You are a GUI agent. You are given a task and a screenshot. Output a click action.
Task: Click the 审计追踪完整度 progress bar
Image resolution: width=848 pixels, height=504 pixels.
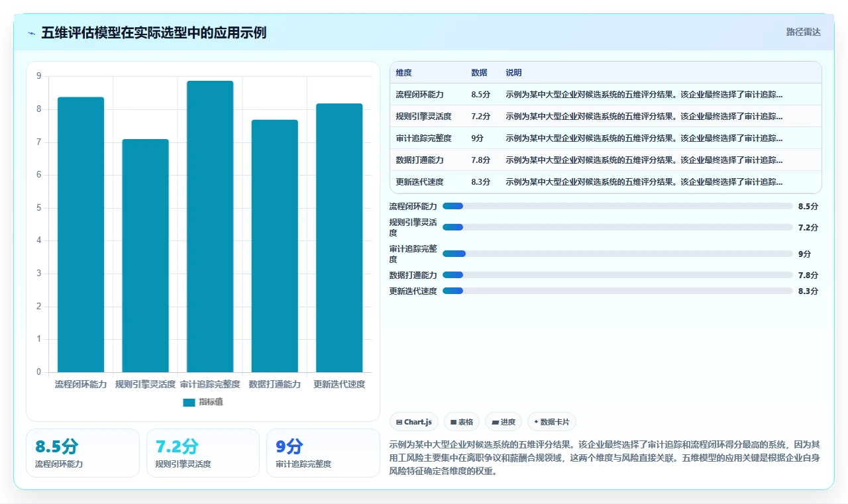pos(617,254)
